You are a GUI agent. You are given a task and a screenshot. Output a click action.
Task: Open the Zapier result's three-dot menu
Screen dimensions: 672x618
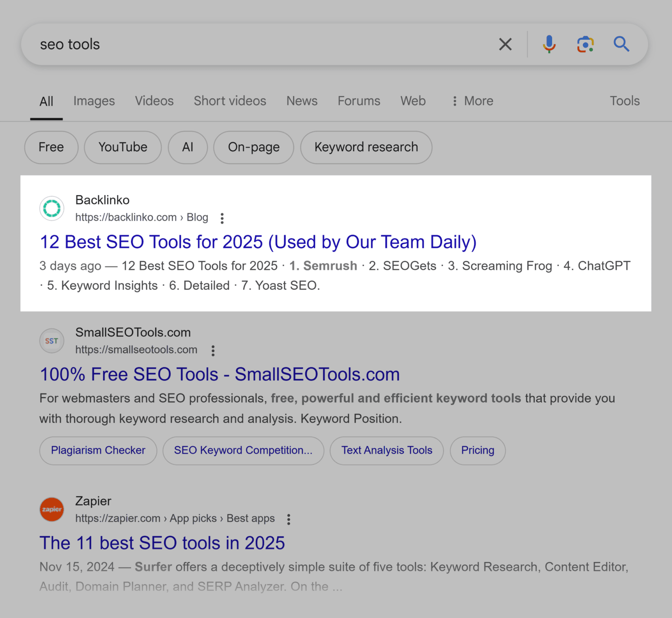click(x=289, y=519)
